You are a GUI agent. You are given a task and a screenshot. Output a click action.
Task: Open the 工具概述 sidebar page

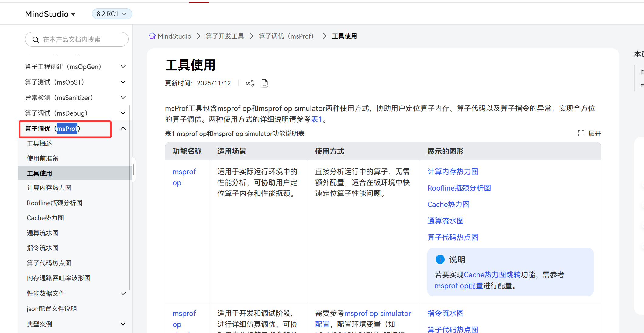coord(40,144)
